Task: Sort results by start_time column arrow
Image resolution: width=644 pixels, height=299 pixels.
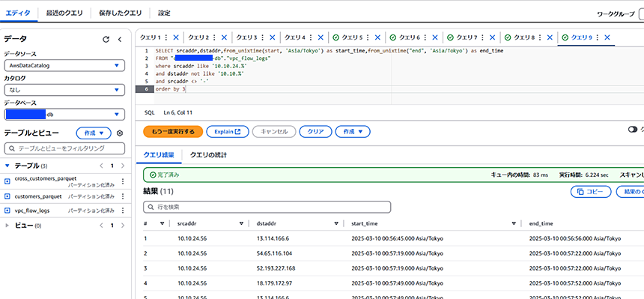Action: point(514,223)
